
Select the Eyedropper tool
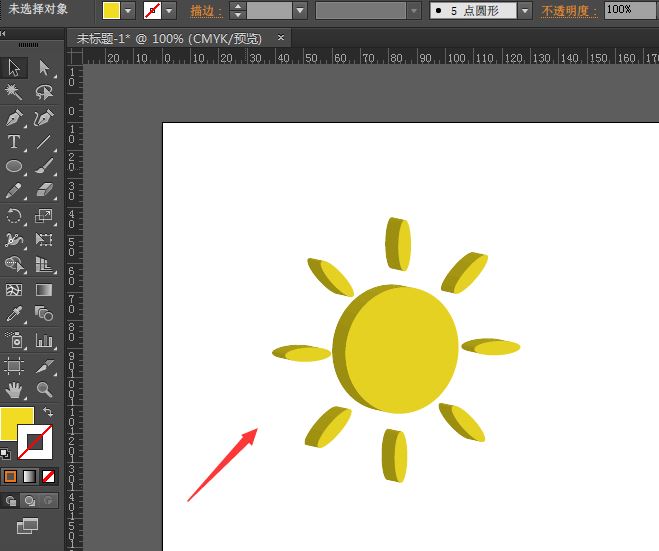(14, 314)
